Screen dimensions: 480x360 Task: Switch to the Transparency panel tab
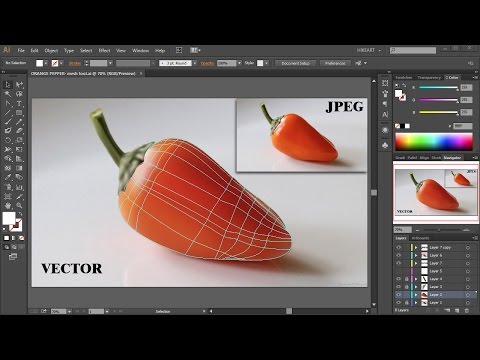429,77
